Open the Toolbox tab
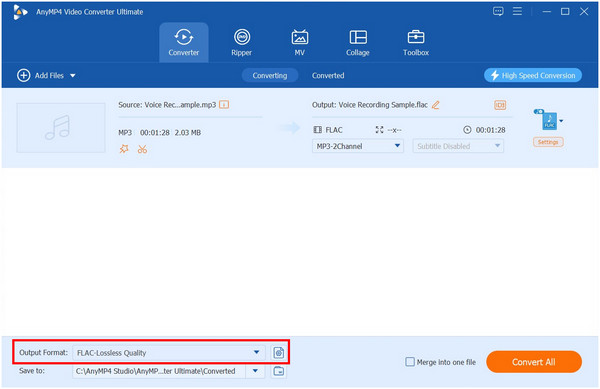 click(x=416, y=42)
